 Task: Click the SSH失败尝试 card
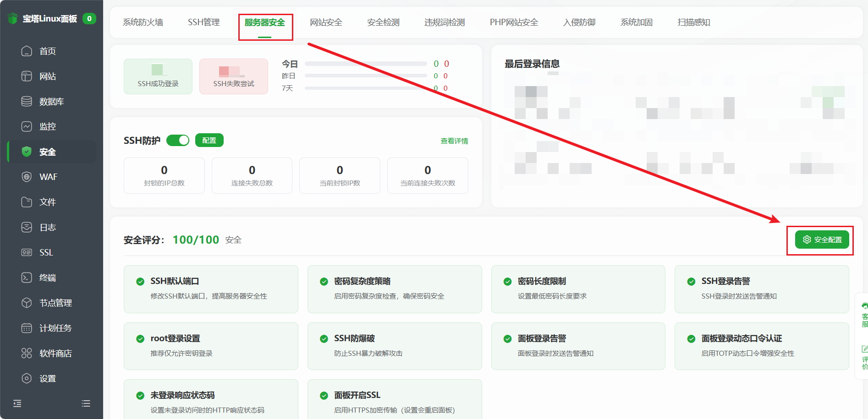(234, 76)
